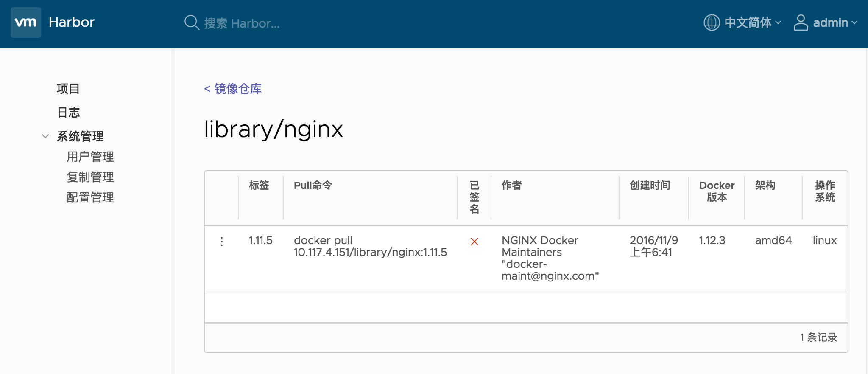Image resolution: width=868 pixels, height=374 pixels.
Task: Click the VMware vm logo icon
Action: point(25,22)
